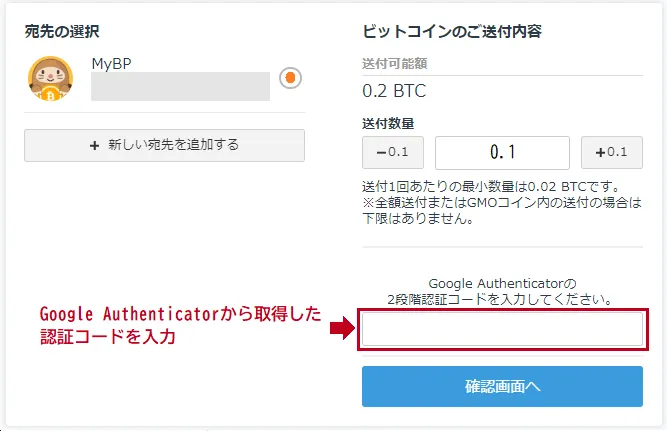Image resolution: width=667 pixels, height=431 pixels.
Task: Click the red arrow pointing at code field
Action: (x=342, y=328)
